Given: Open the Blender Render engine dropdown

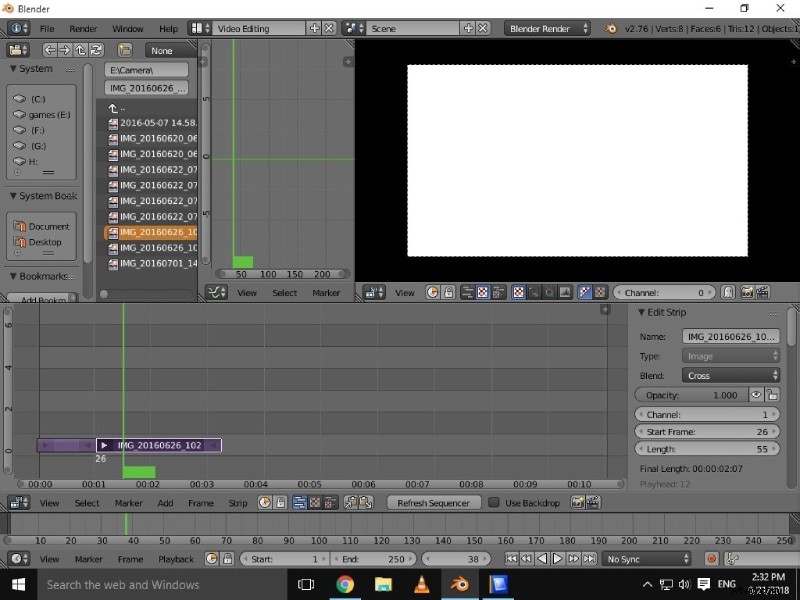Looking at the screenshot, I should coord(545,28).
